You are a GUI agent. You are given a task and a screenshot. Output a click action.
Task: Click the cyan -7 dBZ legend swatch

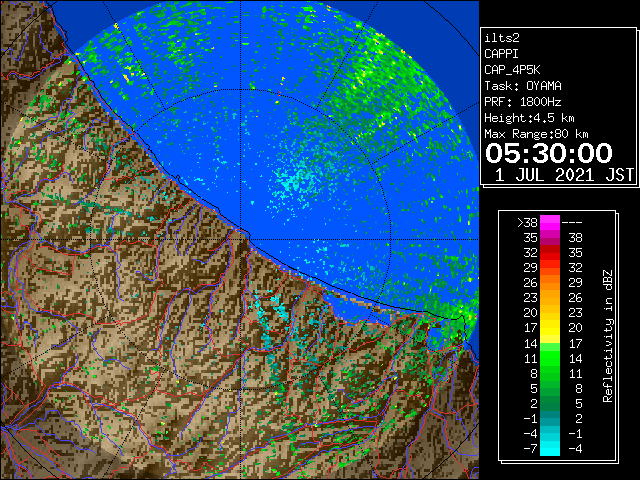pyautogui.click(x=550, y=448)
